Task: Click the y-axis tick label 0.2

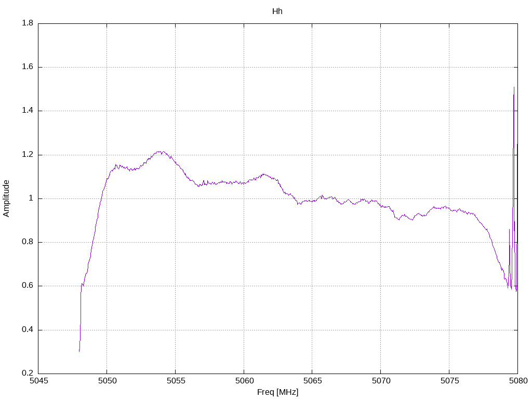Action: coord(28,373)
